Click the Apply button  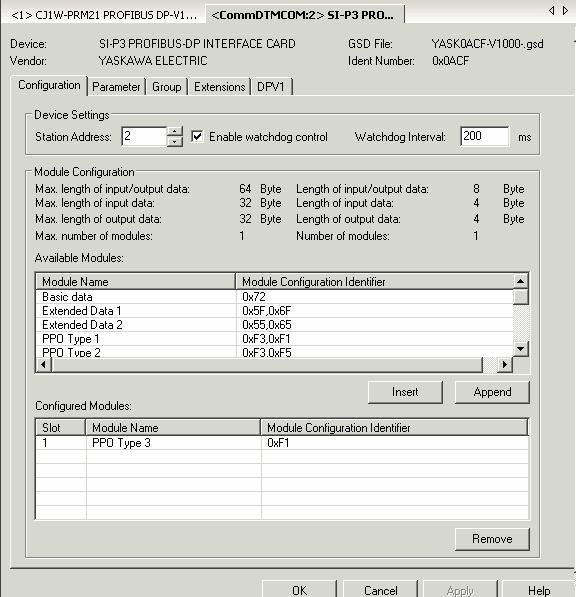[x=460, y=589]
